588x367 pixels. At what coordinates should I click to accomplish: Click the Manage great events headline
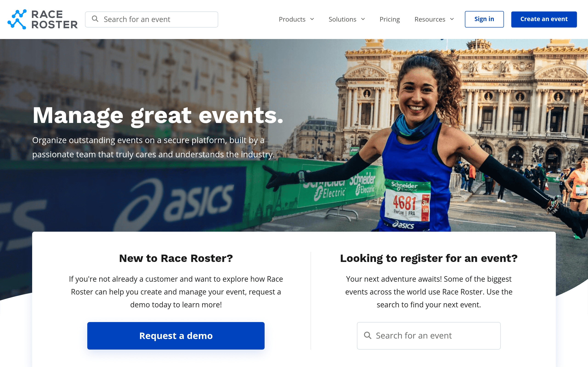pyautogui.click(x=158, y=116)
